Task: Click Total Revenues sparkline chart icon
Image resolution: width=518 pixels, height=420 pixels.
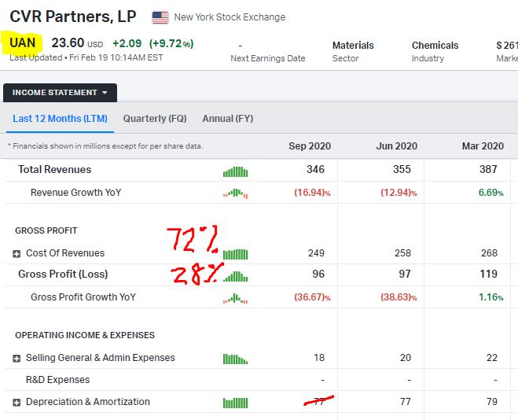Action: tap(235, 171)
